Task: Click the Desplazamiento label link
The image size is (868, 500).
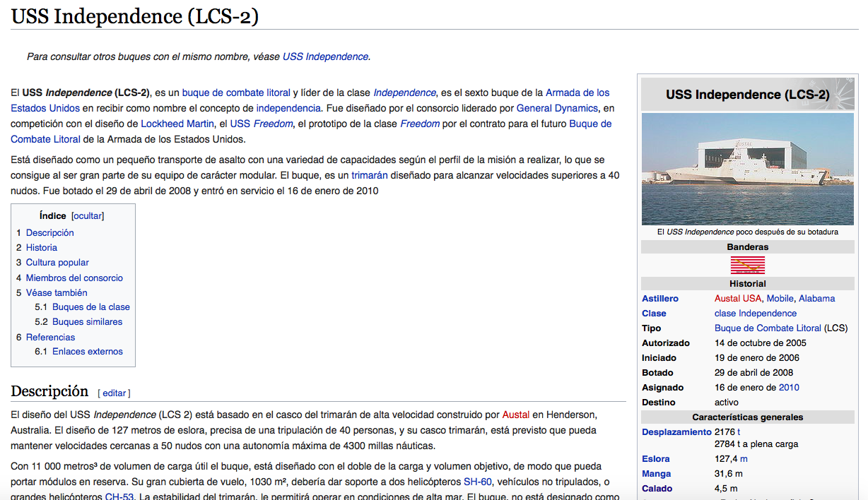Action: click(676, 432)
